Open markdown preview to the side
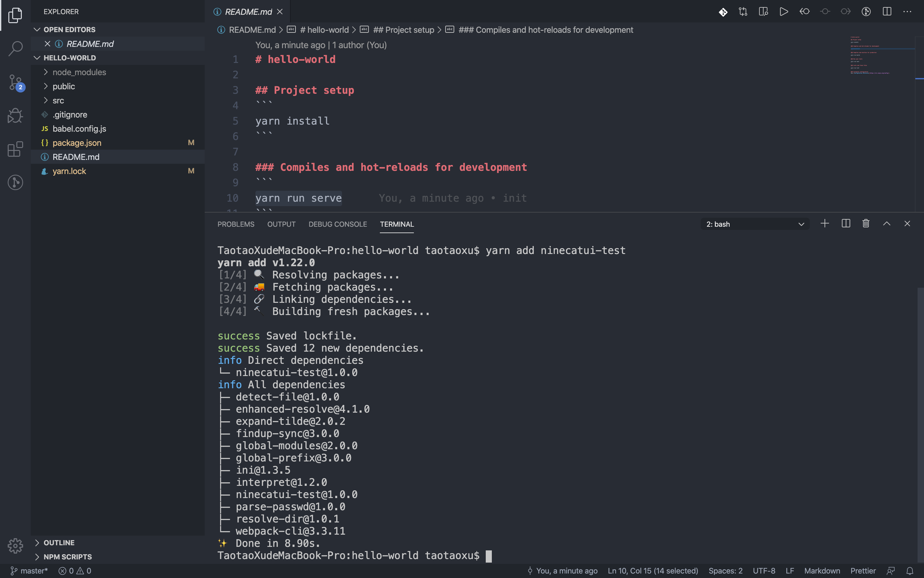Image resolution: width=924 pixels, height=578 pixels. coord(763,12)
